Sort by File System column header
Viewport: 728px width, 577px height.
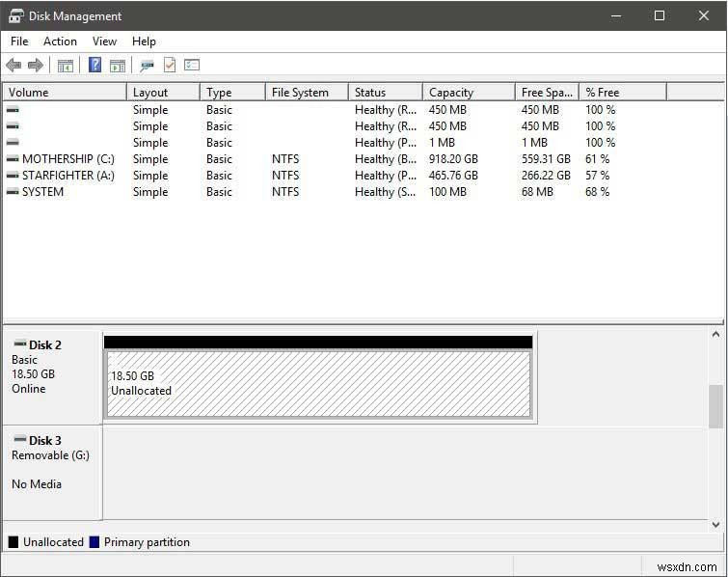[x=305, y=93]
